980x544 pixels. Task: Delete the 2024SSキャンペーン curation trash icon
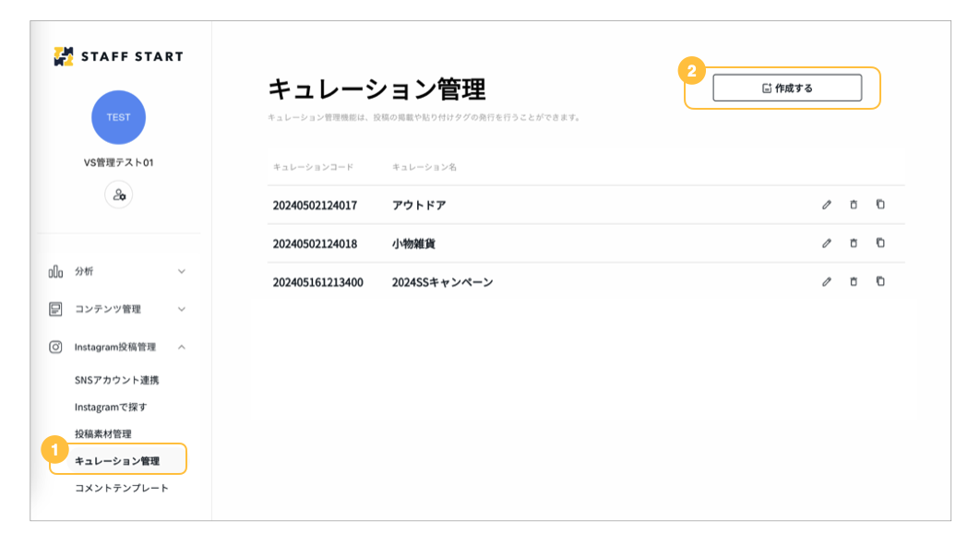[854, 282]
